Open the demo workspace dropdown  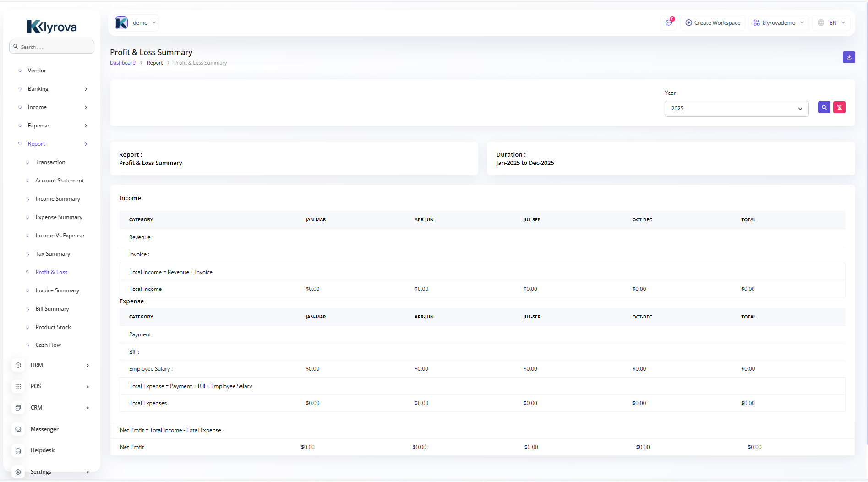coord(136,23)
